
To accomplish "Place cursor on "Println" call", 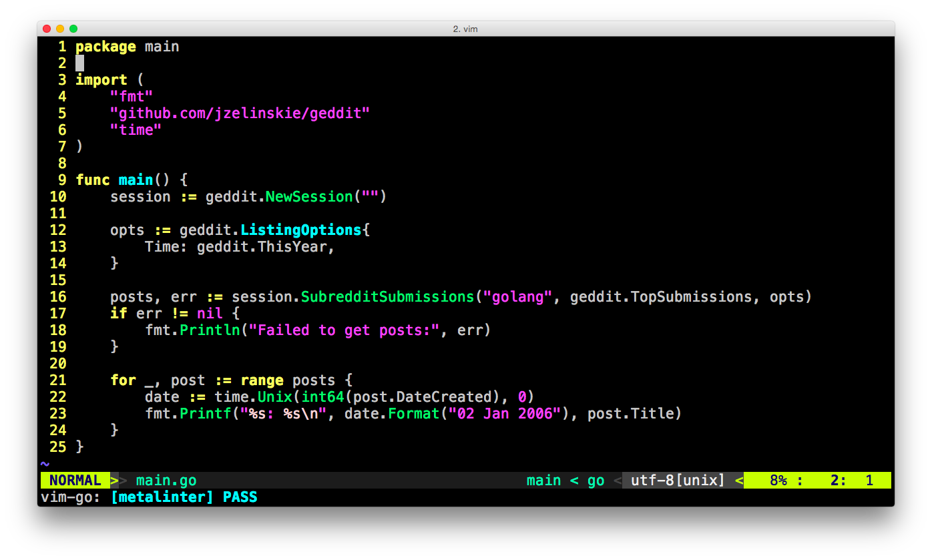I will pos(210,330).
